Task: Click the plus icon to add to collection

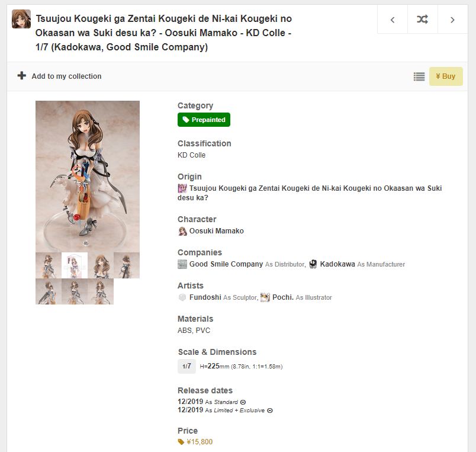Action: 22,76
